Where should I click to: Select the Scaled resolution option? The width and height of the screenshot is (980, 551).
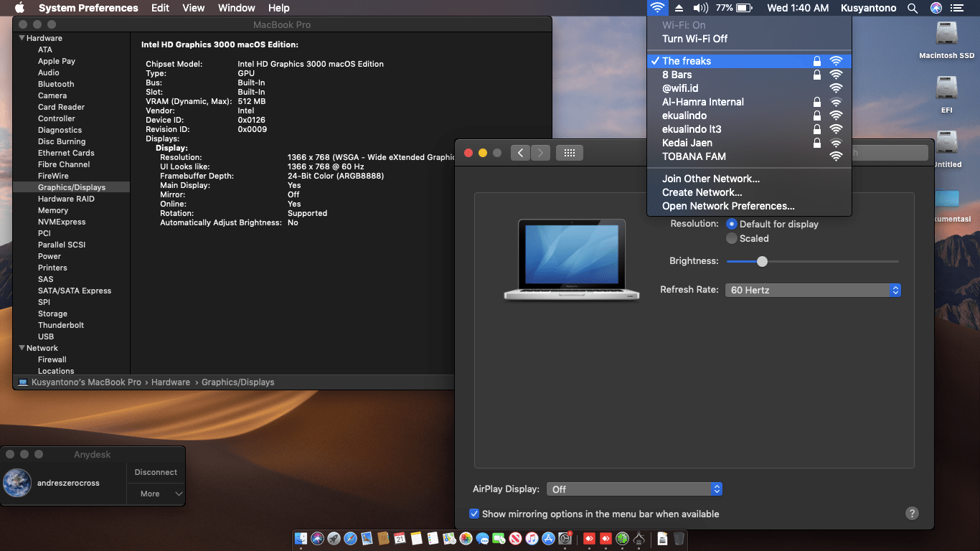point(732,238)
